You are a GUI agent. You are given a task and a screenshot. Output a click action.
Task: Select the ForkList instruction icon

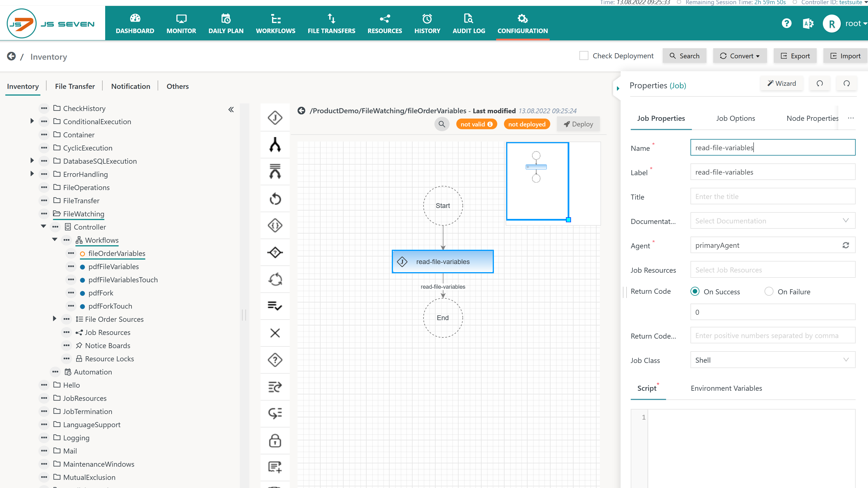pyautogui.click(x=275, y=172)
